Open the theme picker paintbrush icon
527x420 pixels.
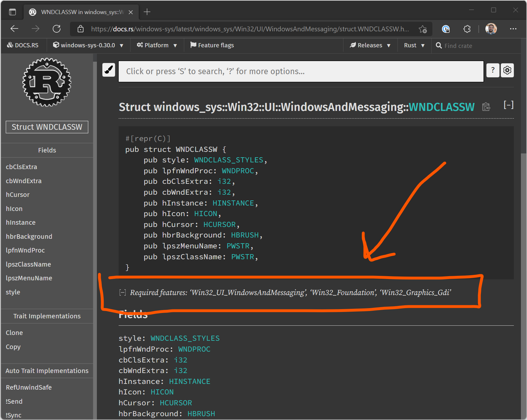point(109,70)
